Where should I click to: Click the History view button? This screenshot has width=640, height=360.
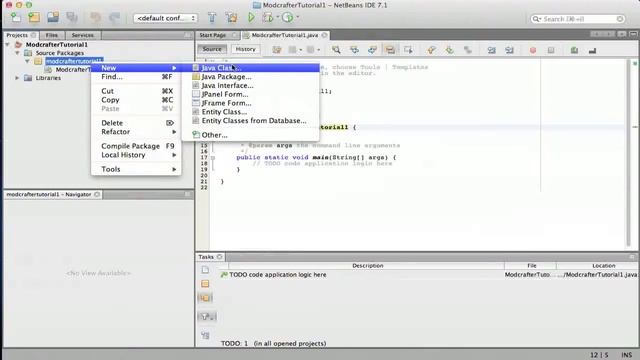tap(245, 49)
